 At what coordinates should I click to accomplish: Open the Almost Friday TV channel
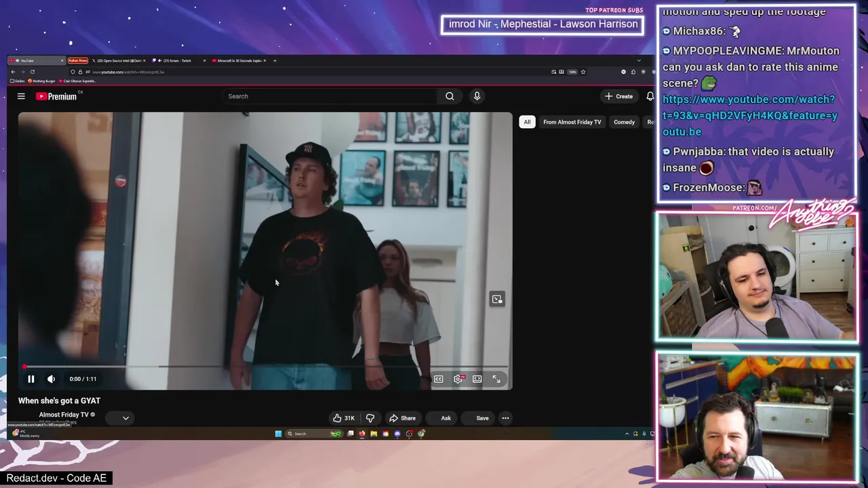tap(64, 415)
